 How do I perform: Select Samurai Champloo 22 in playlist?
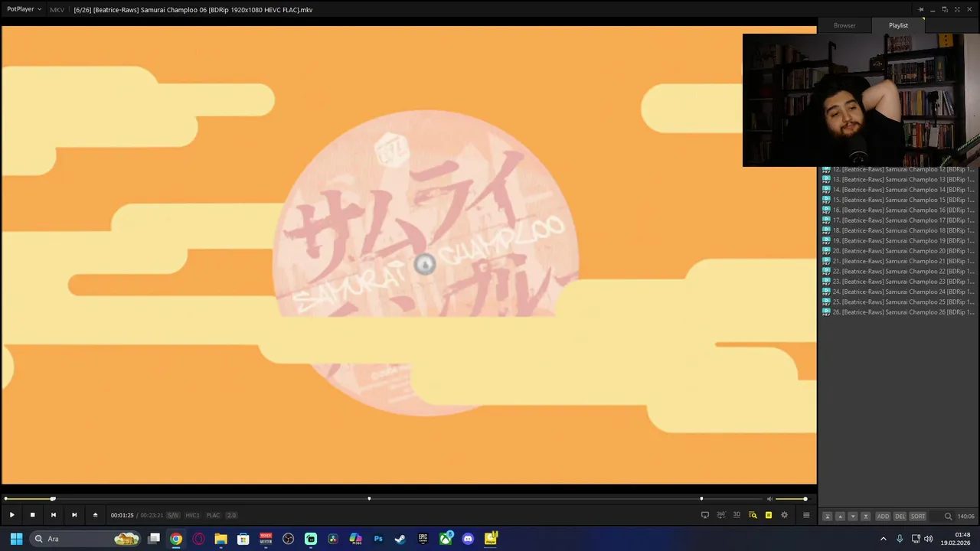point(897,271)
